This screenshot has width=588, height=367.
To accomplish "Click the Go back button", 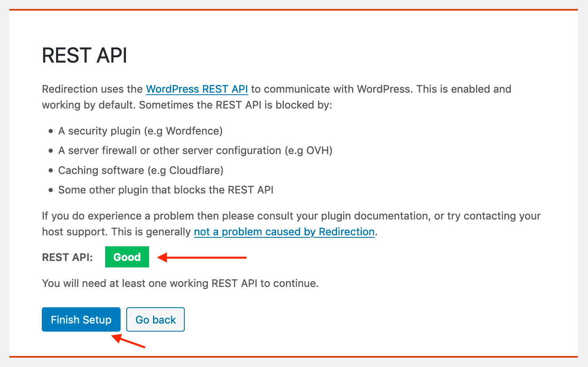I will click(156, 320).
